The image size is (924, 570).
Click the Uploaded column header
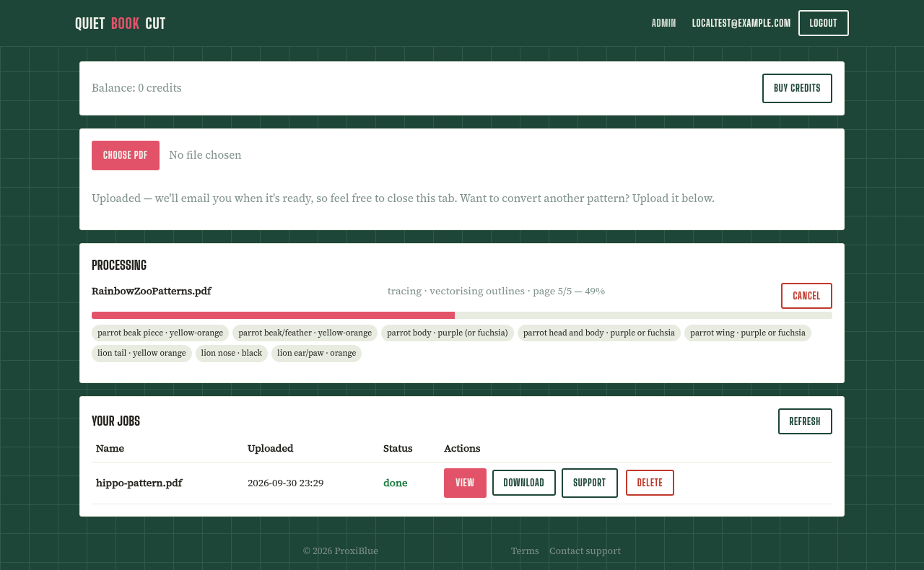[x=271, y=449]
